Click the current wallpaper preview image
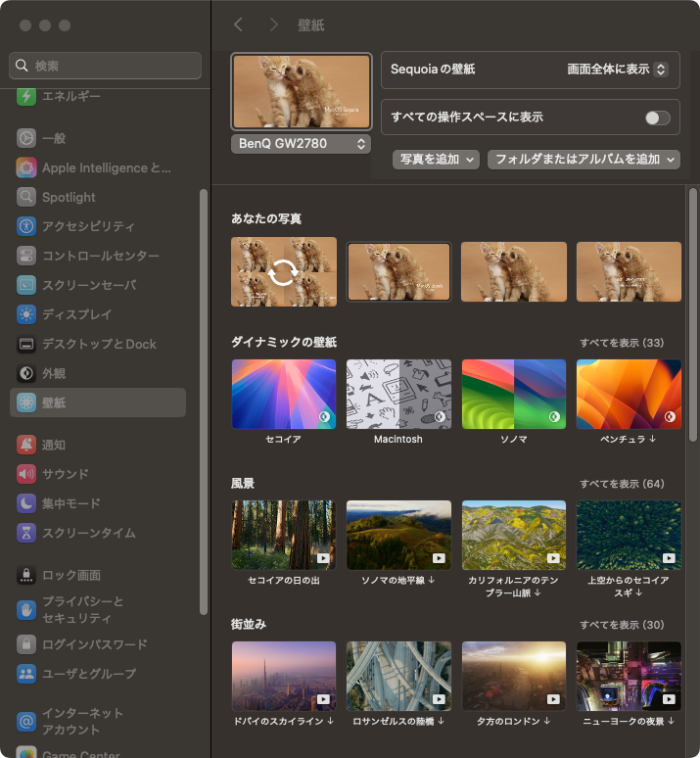This screenshot has width=700, height=758. (x=302, y=91)
